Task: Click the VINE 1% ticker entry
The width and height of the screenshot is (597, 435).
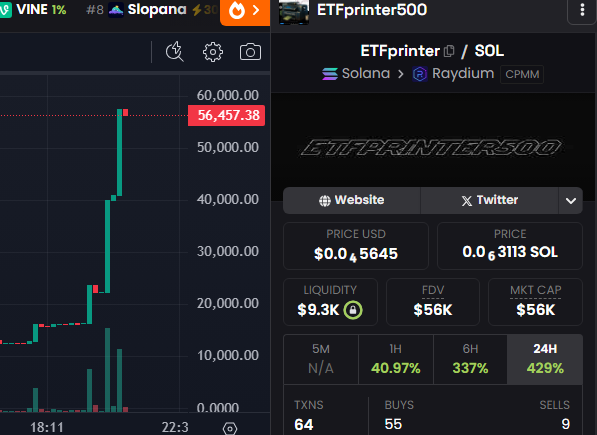Action: (x=34, y=10)
